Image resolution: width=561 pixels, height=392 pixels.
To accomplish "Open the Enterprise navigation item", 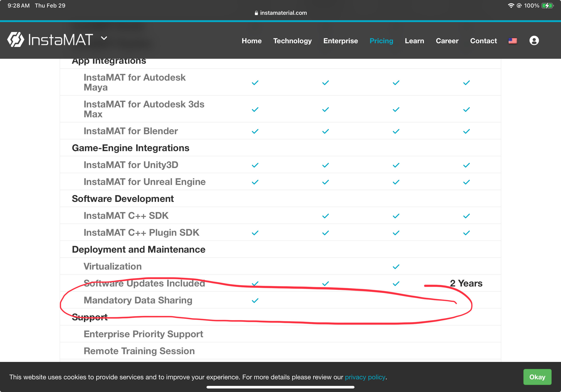I will tap(340, 41).
